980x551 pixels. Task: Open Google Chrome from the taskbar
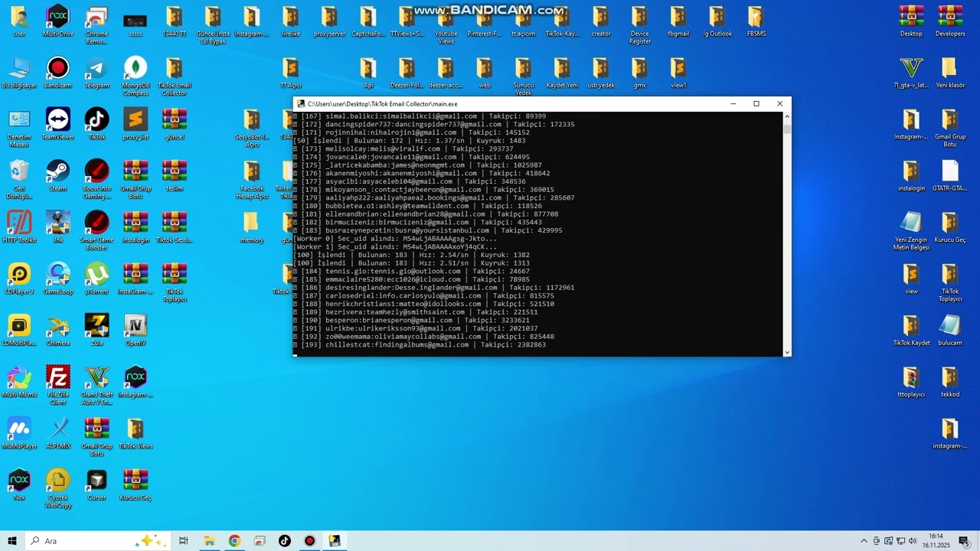pos(234,541)
